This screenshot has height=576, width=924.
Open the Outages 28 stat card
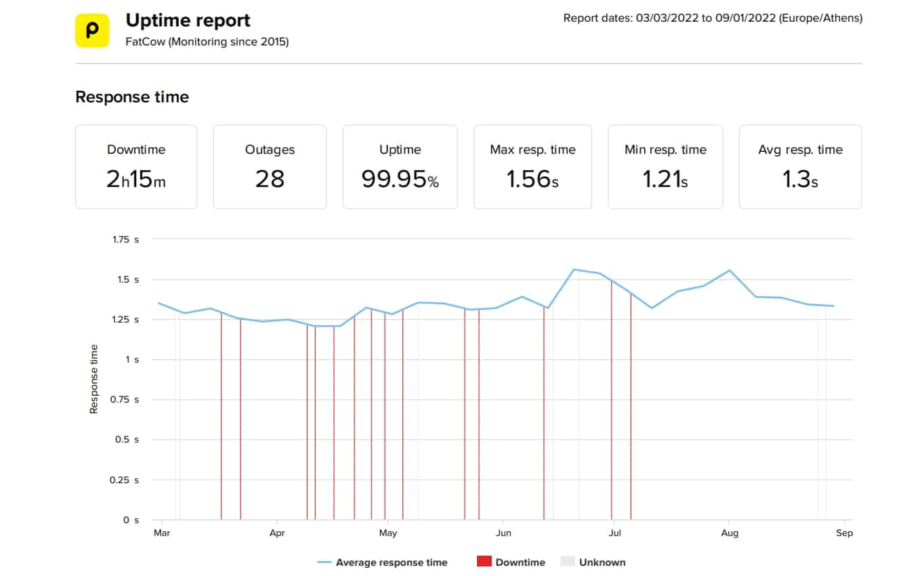pos(270,167)
